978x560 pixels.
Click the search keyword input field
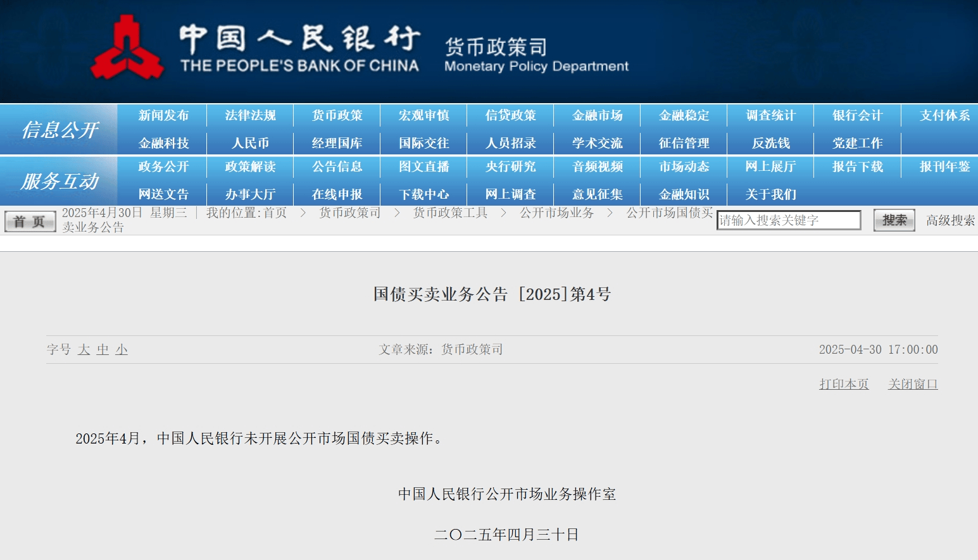coord(788,220)
